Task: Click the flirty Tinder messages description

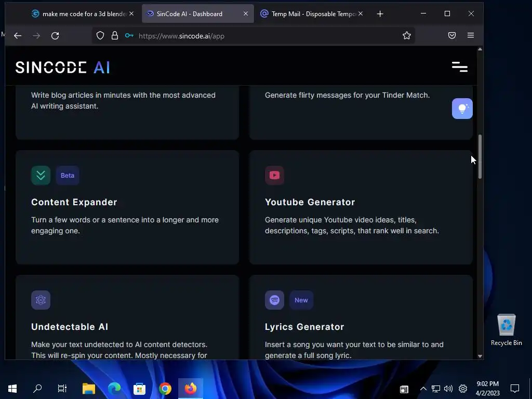Action: (347, 95)
